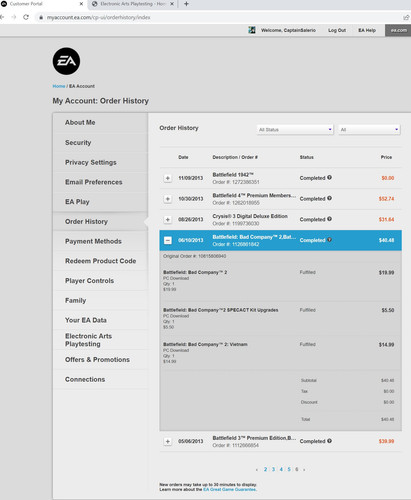Click the Crysis 3 Digital Deluxe Edition title
The image size is (411, 500).
click(x=250, y=216)
